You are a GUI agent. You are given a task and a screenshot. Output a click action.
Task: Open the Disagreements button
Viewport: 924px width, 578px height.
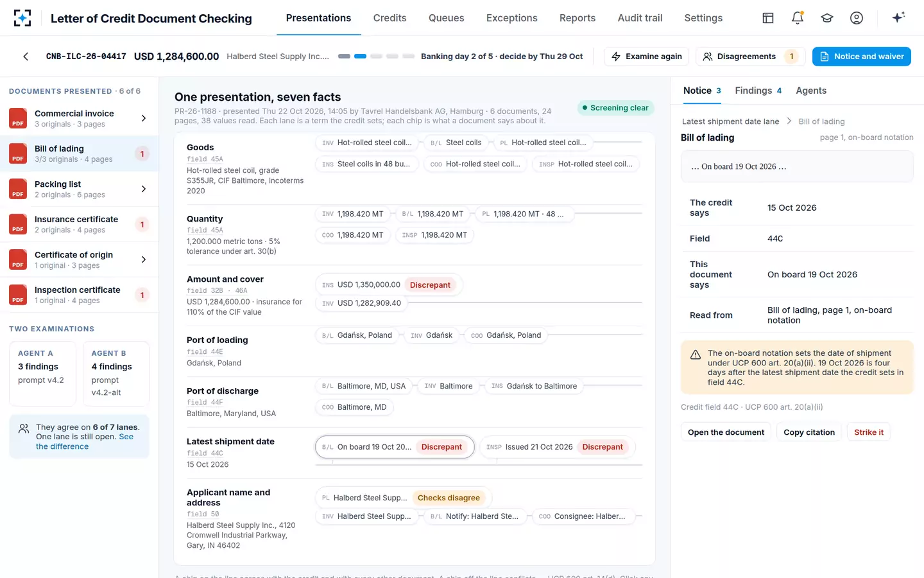click(x=751, y=57)
